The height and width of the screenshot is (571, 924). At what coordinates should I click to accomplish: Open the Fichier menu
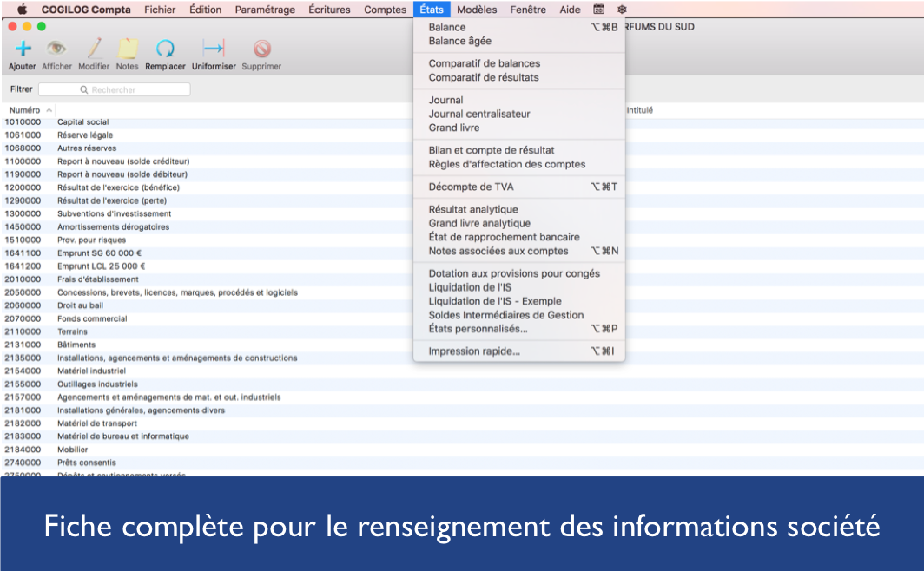click(160, 10)
